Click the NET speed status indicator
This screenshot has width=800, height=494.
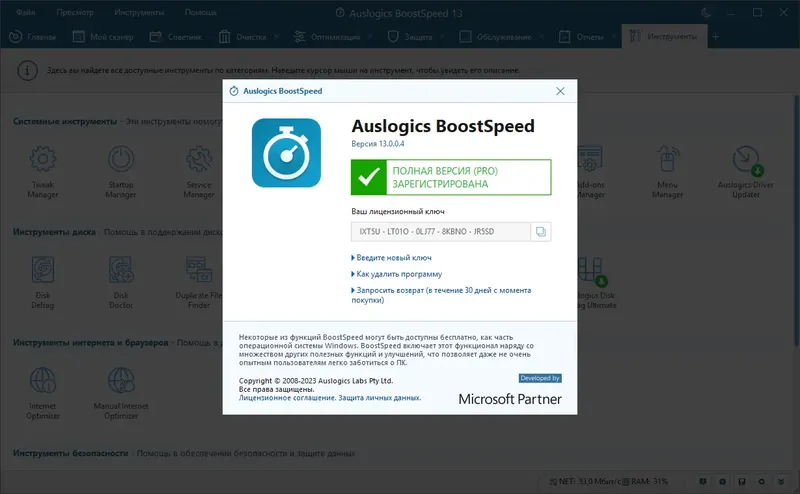click(585, 481)
